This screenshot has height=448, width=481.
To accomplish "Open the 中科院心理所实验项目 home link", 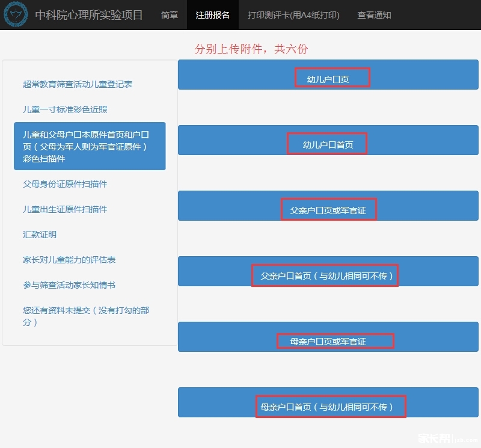I will (88, 15).
